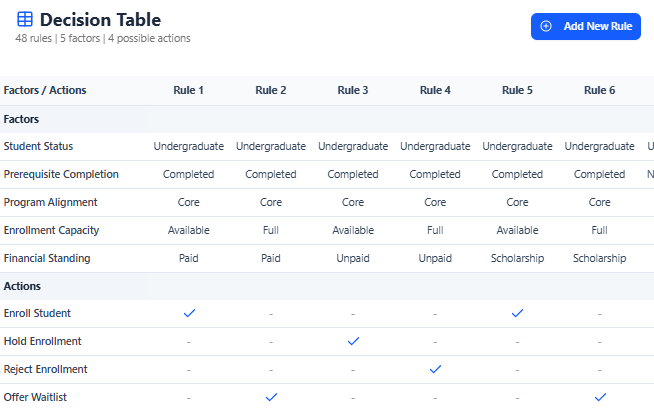Click the Decision Table grid icon
Viewport: 654px width, 410px height.
coord(25,19)
